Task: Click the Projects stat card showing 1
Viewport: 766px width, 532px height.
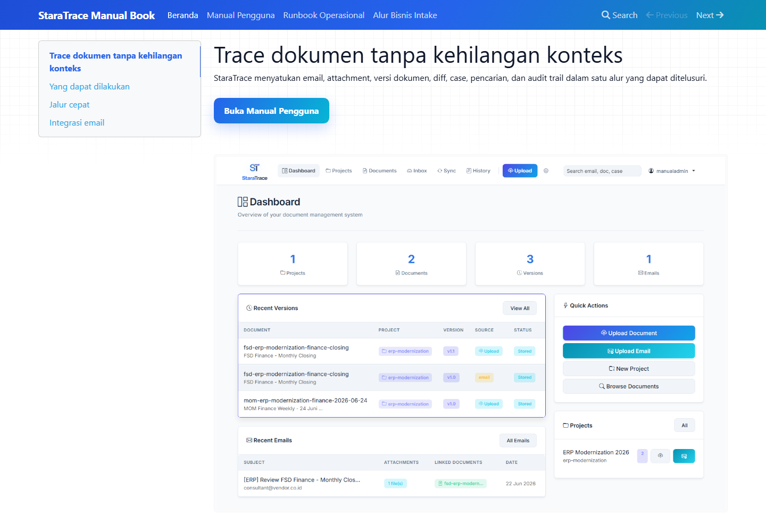Action: pyautogui.click(x=293, y=264)
